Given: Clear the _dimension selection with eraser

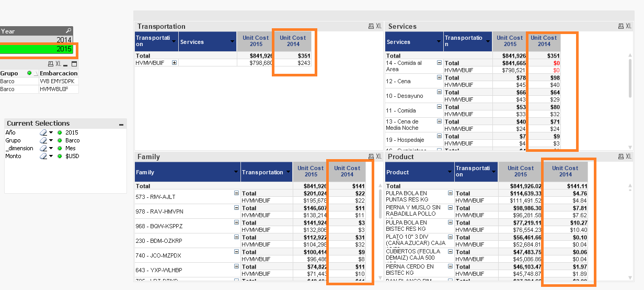Looking at the screenshot, I should (x=43, y=148).
